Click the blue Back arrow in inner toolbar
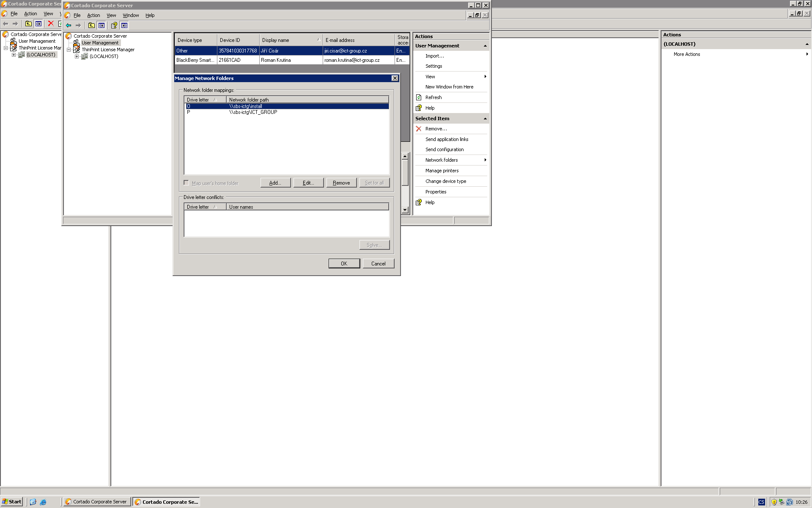 [x=69, y=25]
